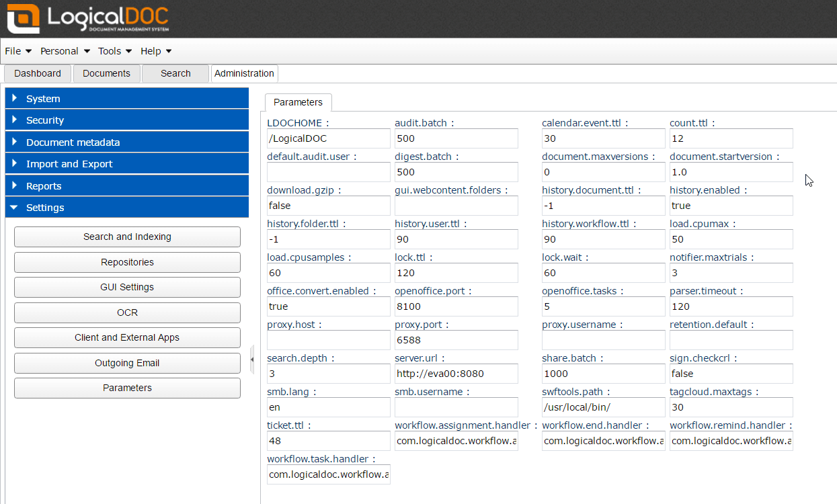Click the history.folder.ttl field
This screenshot has height=504, width=837.
[328, 239]
